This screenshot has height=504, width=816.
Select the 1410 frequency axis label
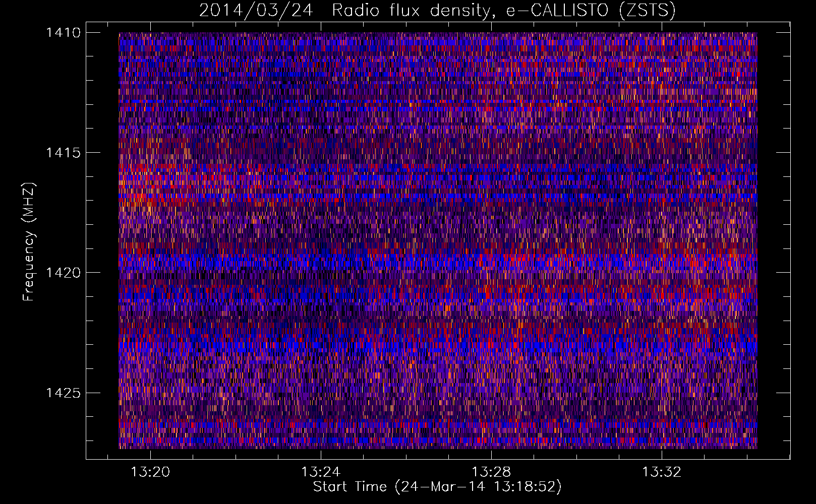pyautogui.click(x=63, y=33)
